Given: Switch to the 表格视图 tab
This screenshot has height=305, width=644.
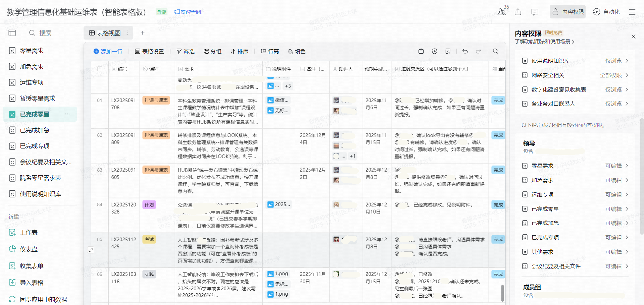Looking at the screenshot, I should (106, 33).
